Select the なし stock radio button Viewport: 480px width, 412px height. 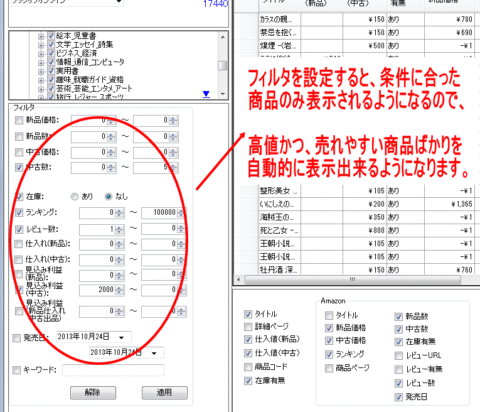pyautogui.click(x=108, y=197)
